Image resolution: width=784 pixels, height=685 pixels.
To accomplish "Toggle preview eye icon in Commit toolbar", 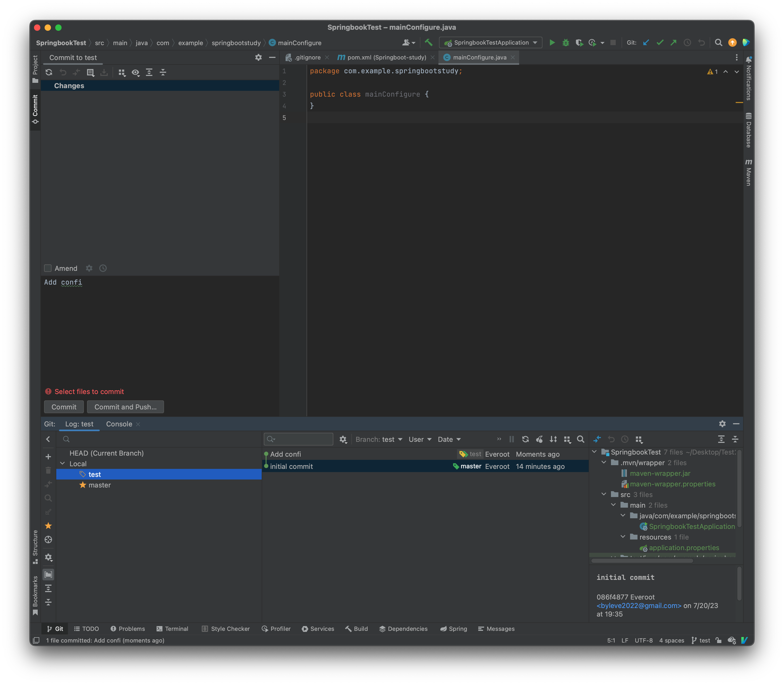I will point(135,72).
